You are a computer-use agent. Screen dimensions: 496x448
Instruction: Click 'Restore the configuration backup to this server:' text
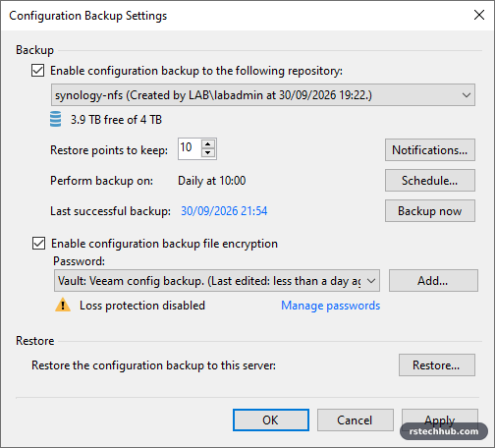(153, 365)
